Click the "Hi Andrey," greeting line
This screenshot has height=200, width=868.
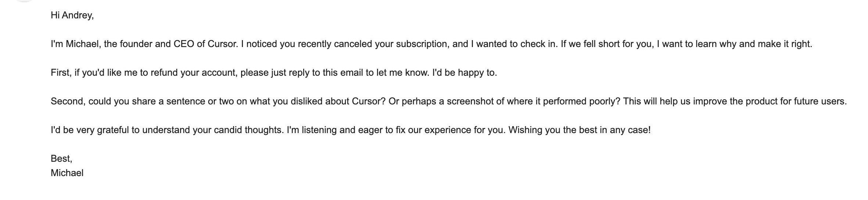72,15
